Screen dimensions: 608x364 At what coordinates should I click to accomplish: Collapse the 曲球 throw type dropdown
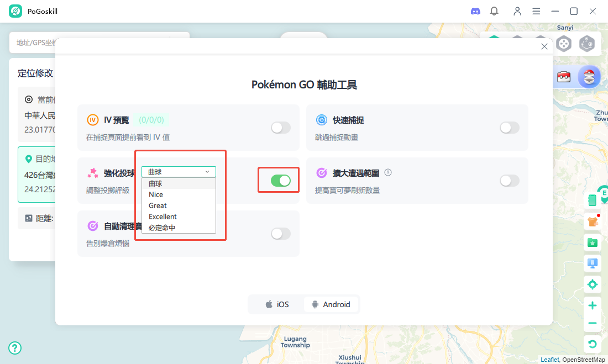pyautogui.click(x=179, y=172)
